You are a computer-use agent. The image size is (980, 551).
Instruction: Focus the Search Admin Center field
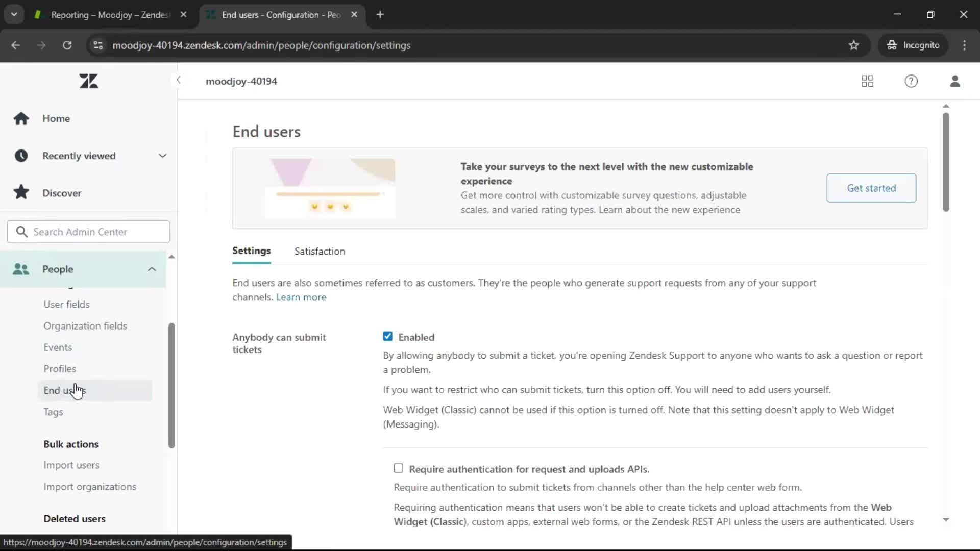pyautogui.click(x=88, y=232)
